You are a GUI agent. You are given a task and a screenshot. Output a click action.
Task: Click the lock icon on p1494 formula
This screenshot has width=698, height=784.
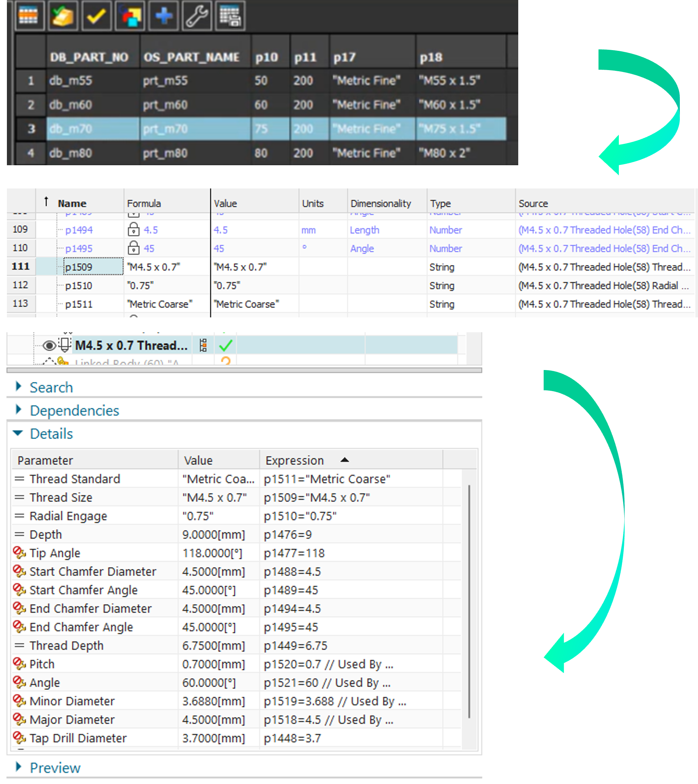[x=134, y=229]
